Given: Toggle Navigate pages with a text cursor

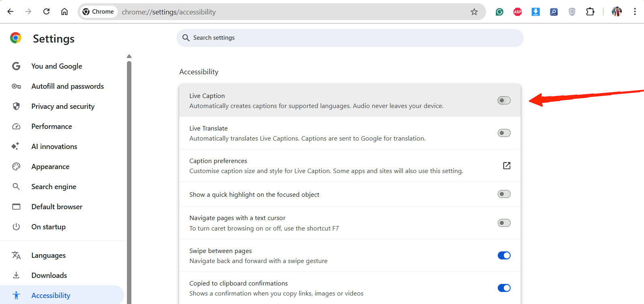Looking at the screenshot, I should click(x=504, y=223).
